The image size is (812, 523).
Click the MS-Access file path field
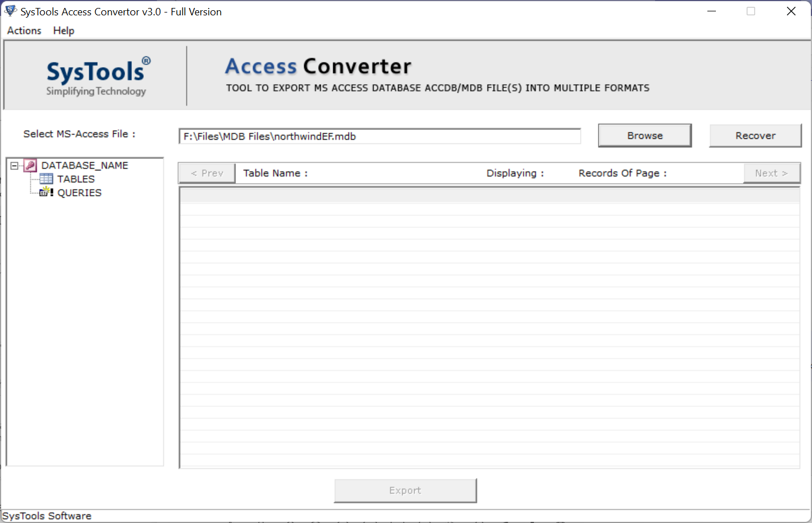coord(379,136)
